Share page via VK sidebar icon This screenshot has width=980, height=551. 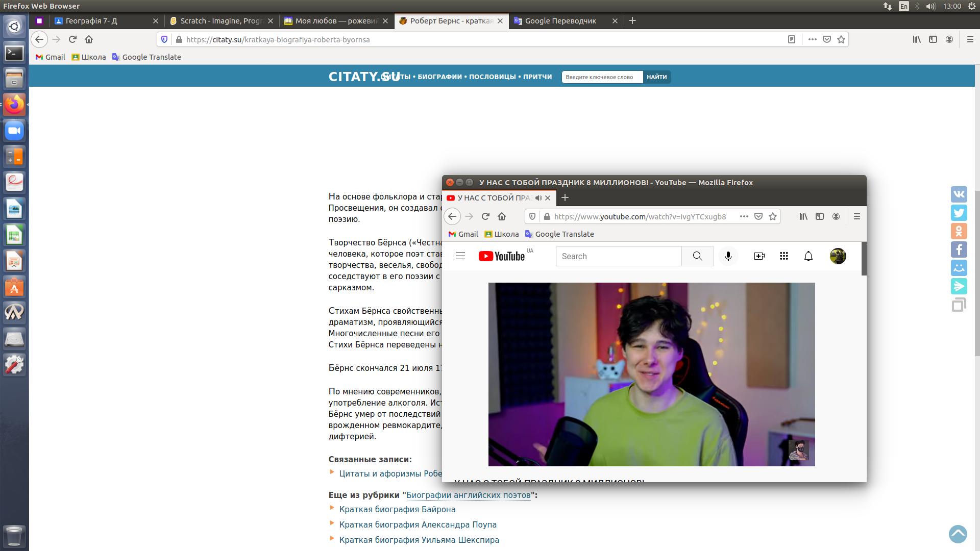click(x=959, y=194)
